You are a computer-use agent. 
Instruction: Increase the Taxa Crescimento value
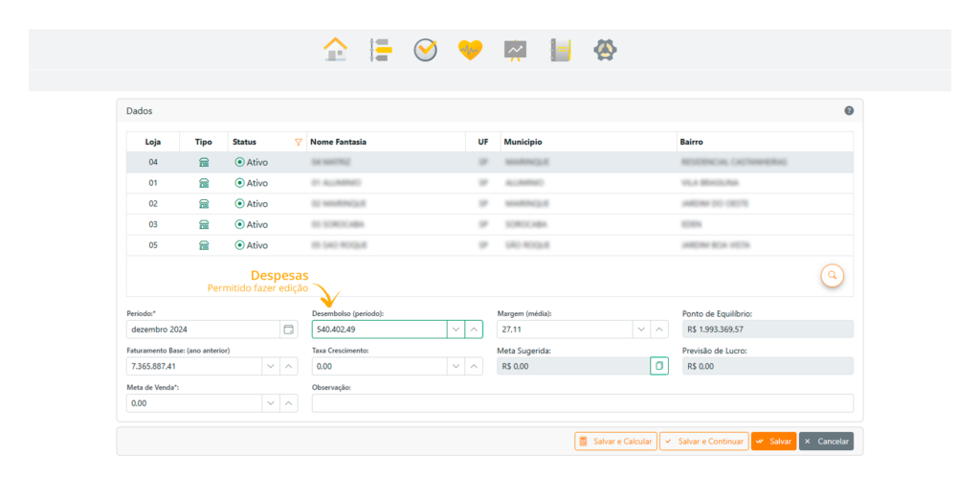point(474,366)
